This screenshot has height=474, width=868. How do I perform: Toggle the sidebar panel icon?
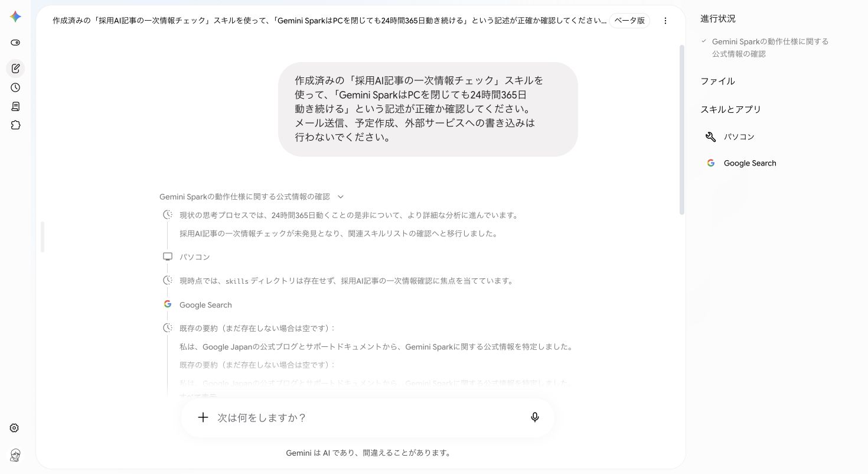tap(15, 43)
